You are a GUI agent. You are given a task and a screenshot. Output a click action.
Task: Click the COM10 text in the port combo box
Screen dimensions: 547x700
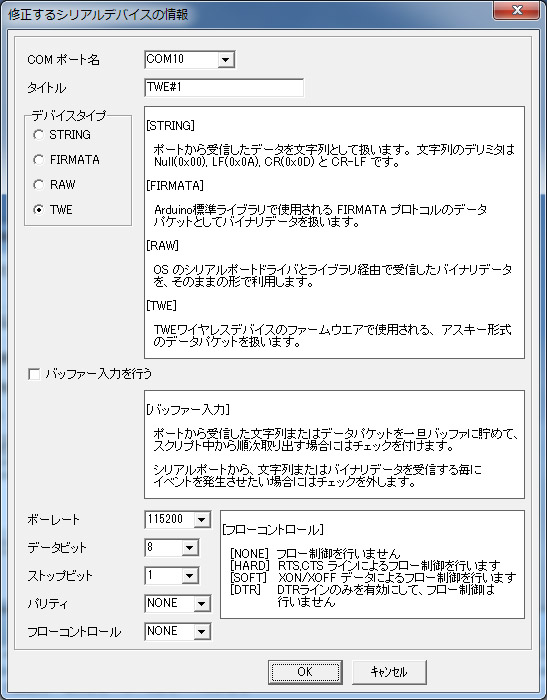(x=165, y=59)
